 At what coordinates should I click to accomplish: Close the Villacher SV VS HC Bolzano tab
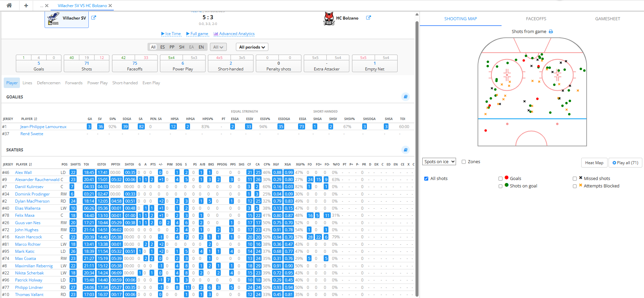pos(110,6)
